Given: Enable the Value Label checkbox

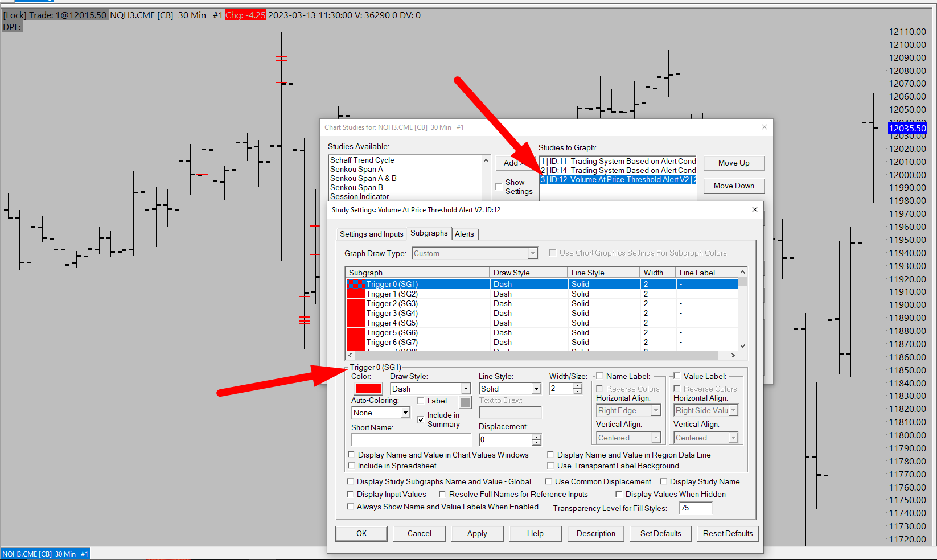Looking at the screenshot, I should pos(677,376).
